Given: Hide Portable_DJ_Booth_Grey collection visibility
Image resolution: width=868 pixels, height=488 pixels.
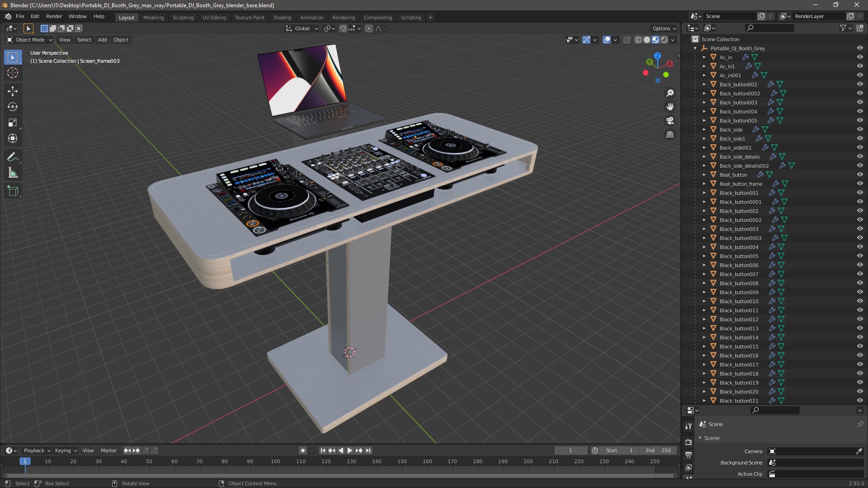Looking at the screenshot, I should pyautogui.click(x=860, y=48).
